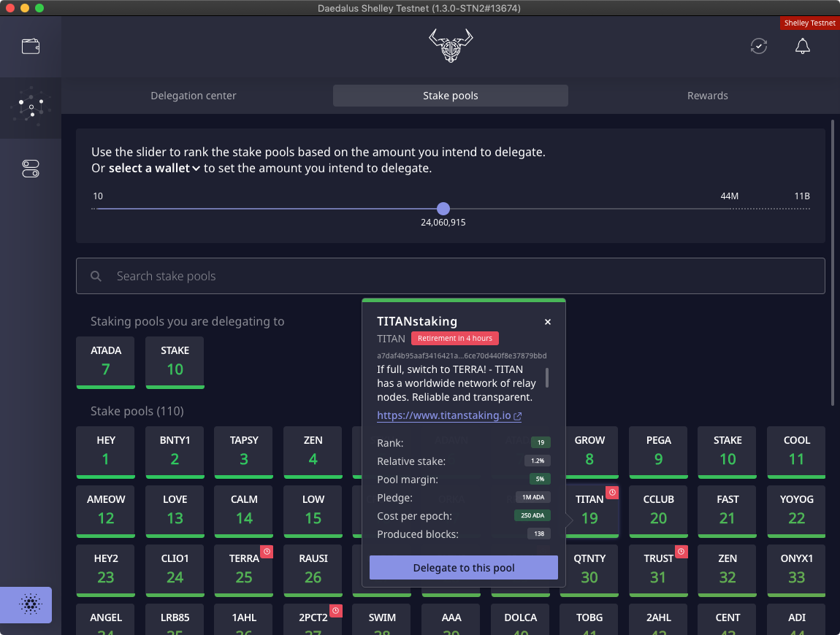Click Delegate to this pool button
Viewport: 840px width, 635px height.
tap(464, 568)
